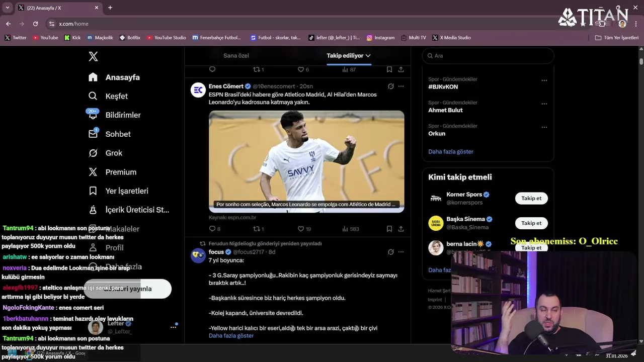Reply to Enes Cömert's post
The image size is (644, 362).
pyautogui.click(x=212, y=229)
